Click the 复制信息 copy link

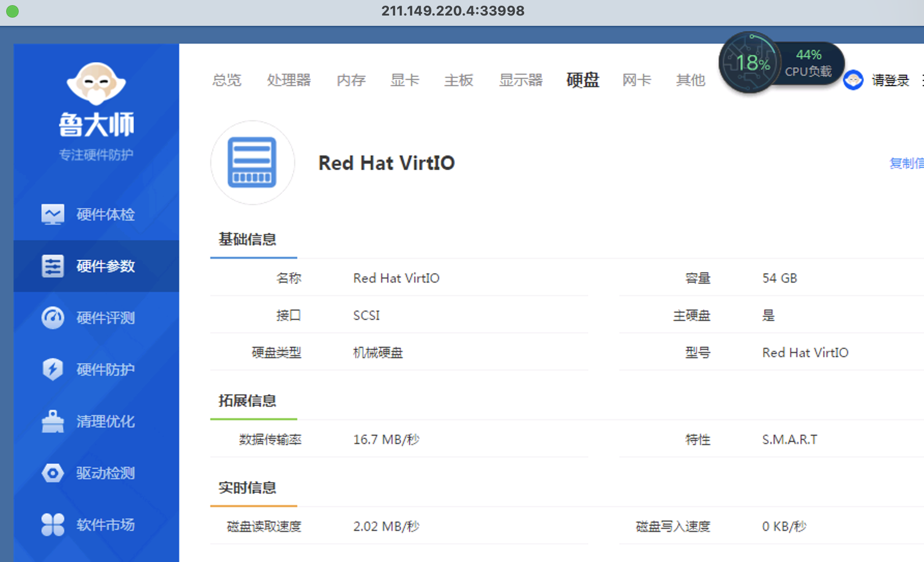point(906,164)
